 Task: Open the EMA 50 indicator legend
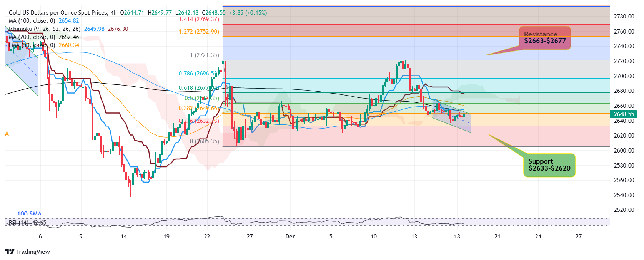point(44,45)
